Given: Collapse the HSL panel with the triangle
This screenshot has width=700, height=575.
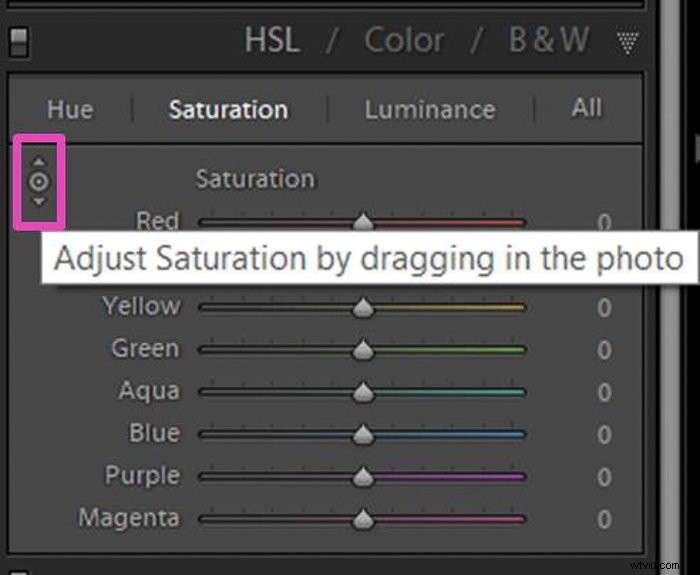Looking at the screenshot, I should pyautogui.click(x=628, y=42).
